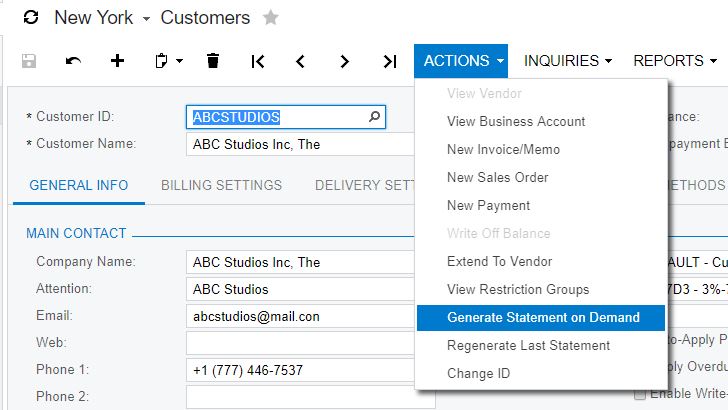Click the Customer ID field
The width and height of the screenshot is (728, 410).
(286, 117)
